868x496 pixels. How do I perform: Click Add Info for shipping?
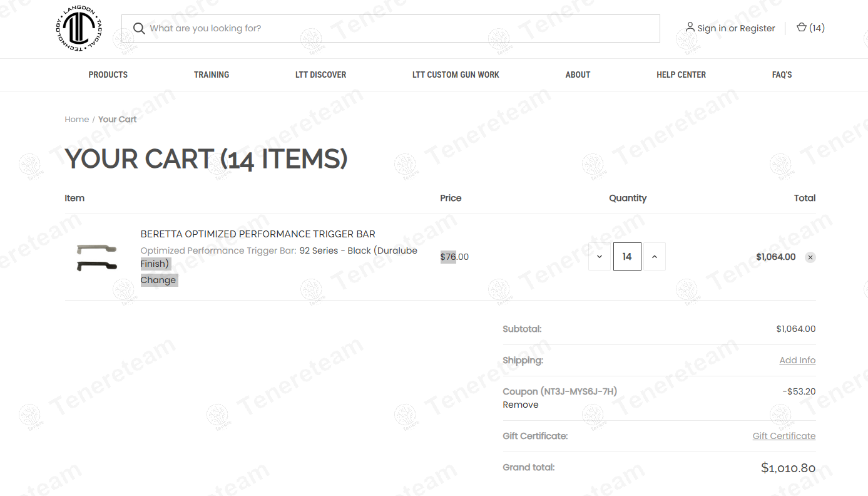[x=797, y=360]
